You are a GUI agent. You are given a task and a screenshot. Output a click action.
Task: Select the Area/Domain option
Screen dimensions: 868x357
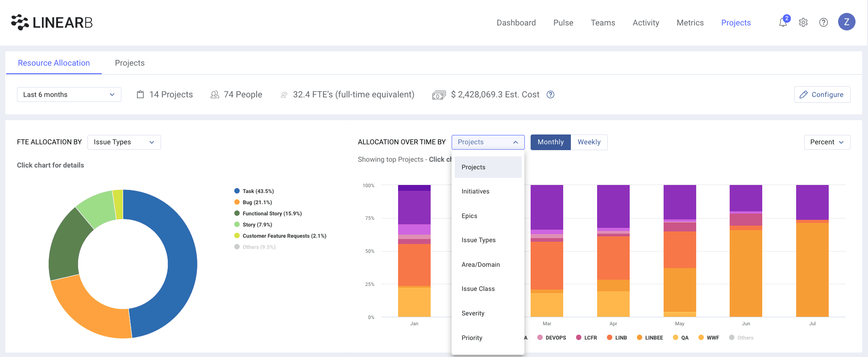click(x=488, y=265)
